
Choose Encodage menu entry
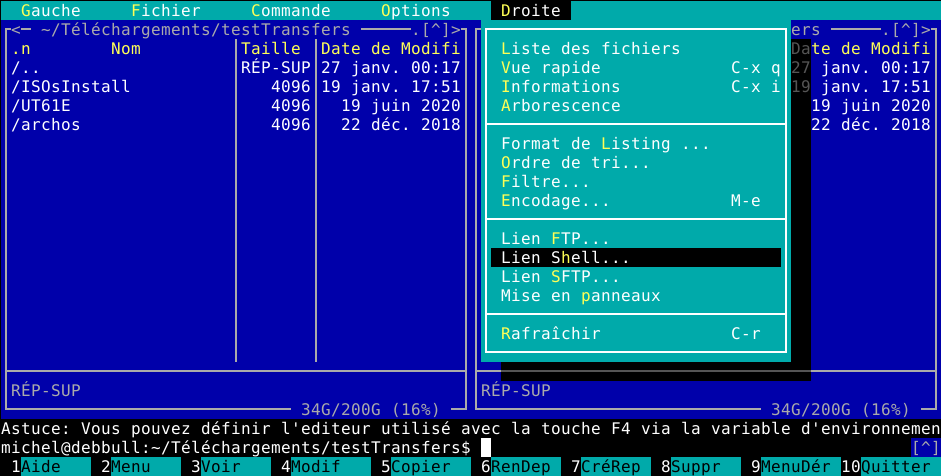point(636,200)
